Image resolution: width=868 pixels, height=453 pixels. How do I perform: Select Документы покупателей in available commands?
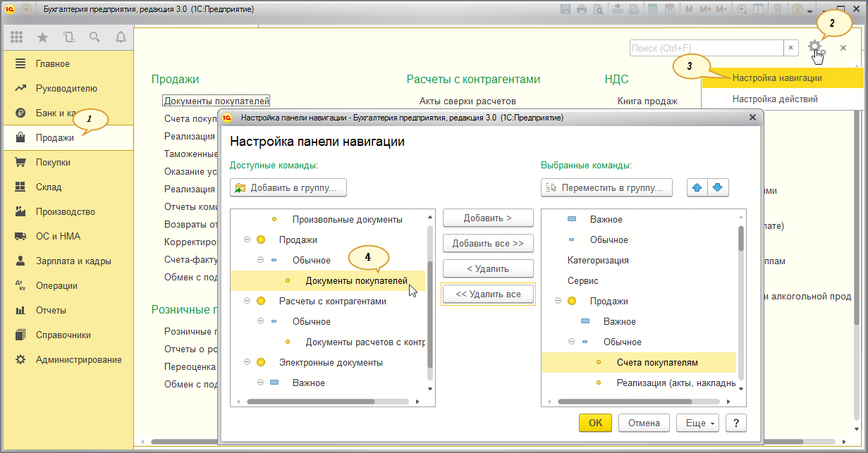coord(355,280)
